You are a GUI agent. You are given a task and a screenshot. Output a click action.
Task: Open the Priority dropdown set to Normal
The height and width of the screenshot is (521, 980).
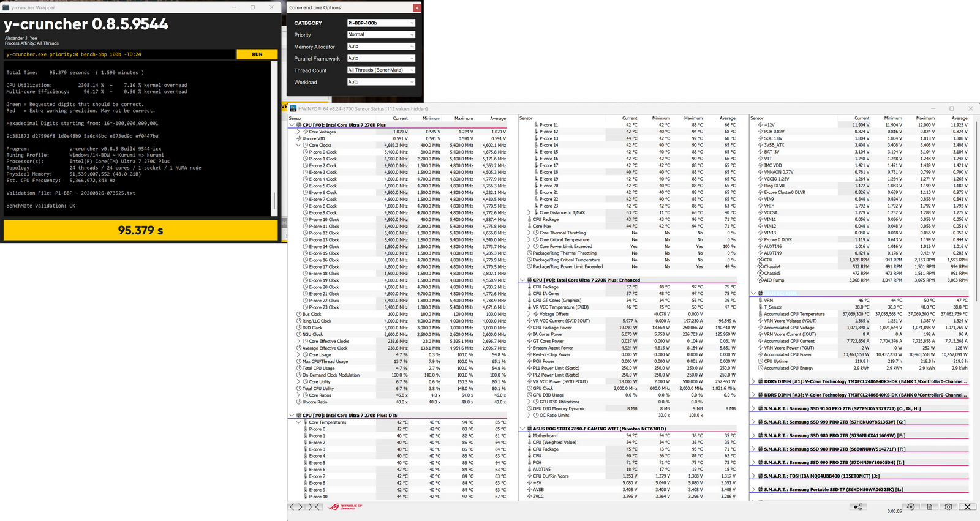(x=381, y=35)
